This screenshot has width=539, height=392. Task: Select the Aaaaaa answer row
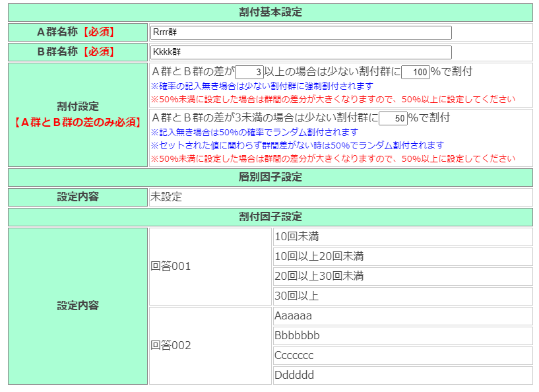pyautogui.click(x=402, y=316)
